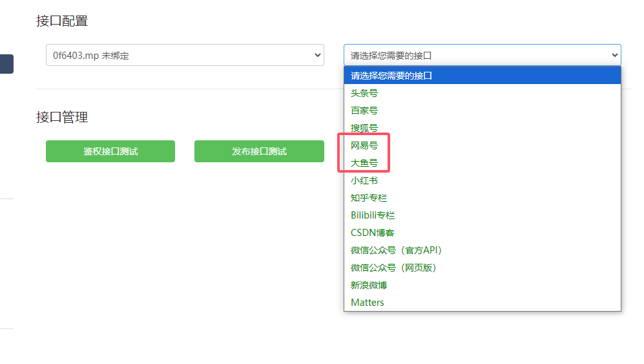Pick 新浪微博 from the interface list
Viewport: 644px width, 364px height.
pos(369,285)
